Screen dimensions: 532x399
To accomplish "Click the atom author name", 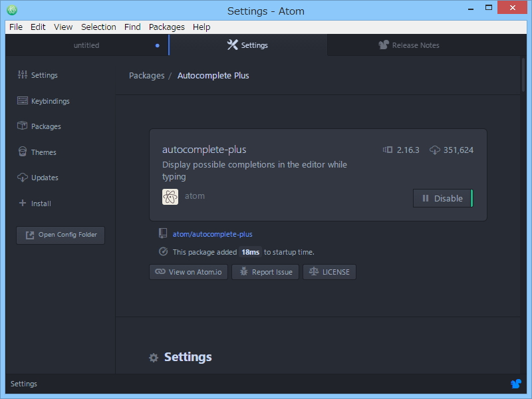I will point(195,196).
